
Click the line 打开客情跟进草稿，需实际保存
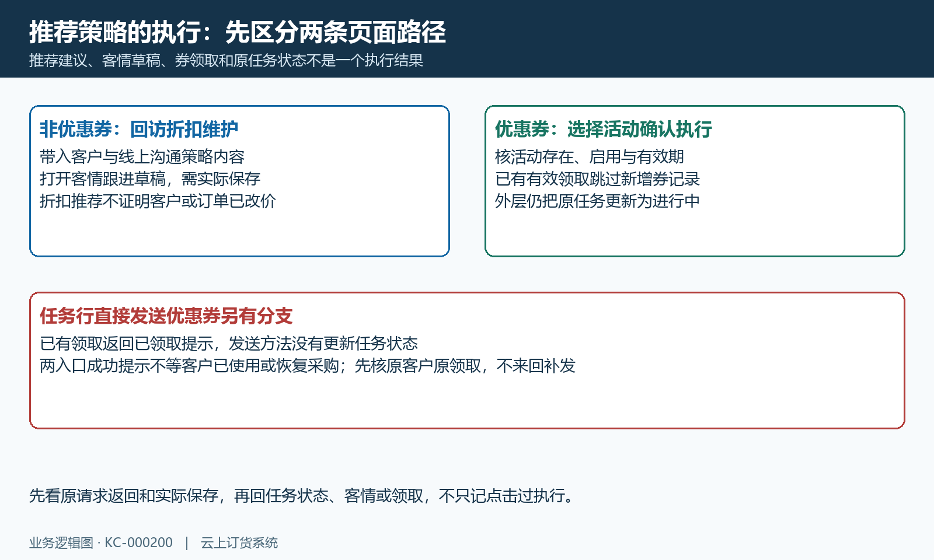point(150,179)
